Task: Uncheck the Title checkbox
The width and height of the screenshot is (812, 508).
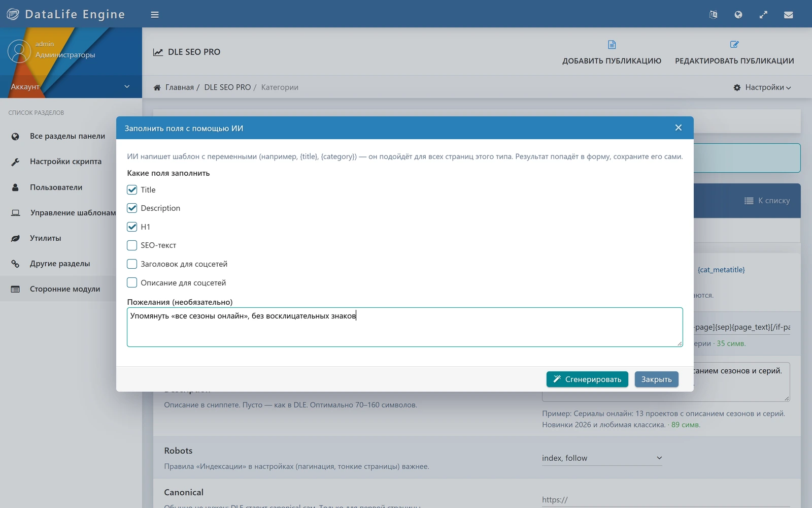Action: click(x=132, y=189)
